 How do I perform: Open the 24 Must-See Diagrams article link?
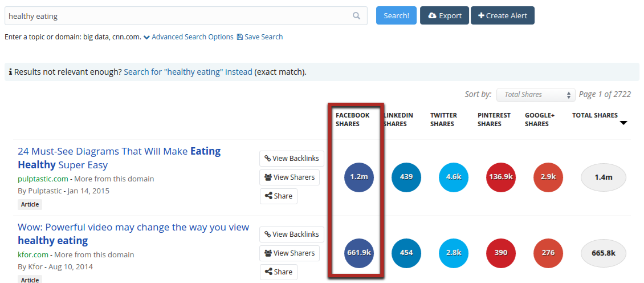119,158
